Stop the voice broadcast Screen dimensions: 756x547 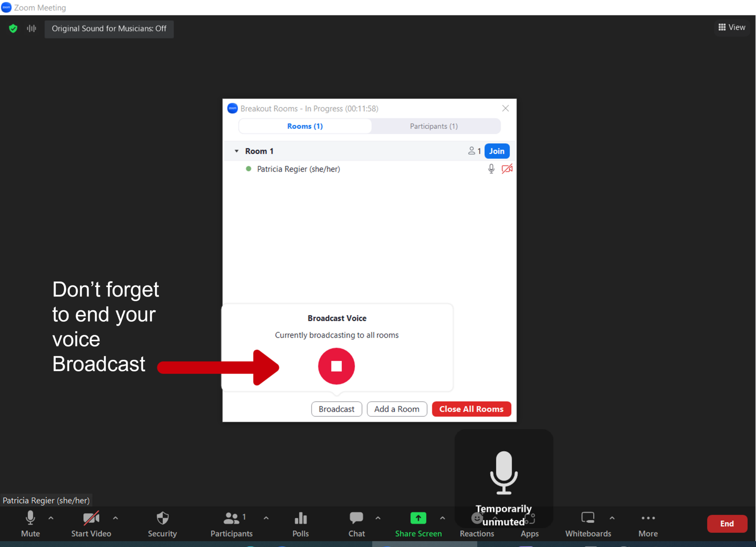click(x=336, y=366)
